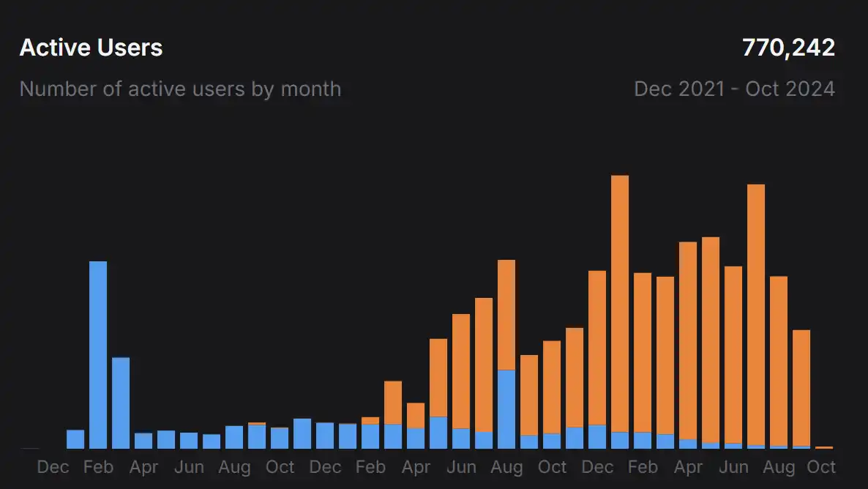
Task: Select blue segment of the August 2023 bar
Action: click(506, 409)
